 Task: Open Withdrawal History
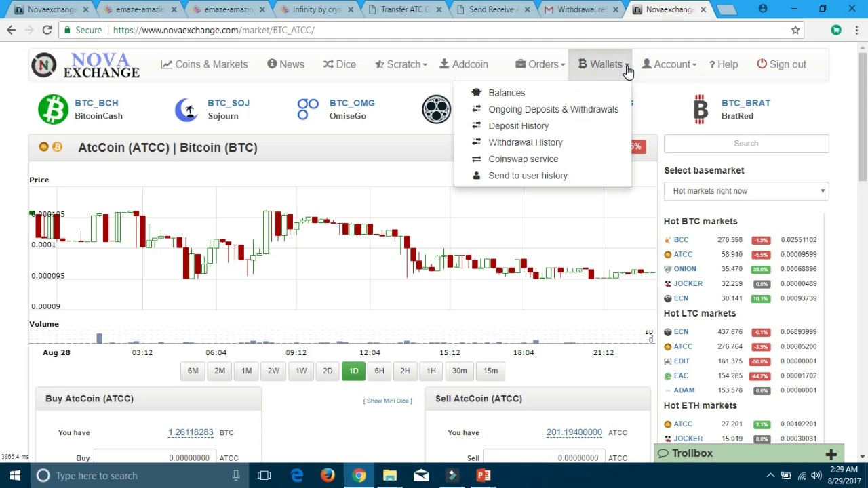(x=526, y=142)
